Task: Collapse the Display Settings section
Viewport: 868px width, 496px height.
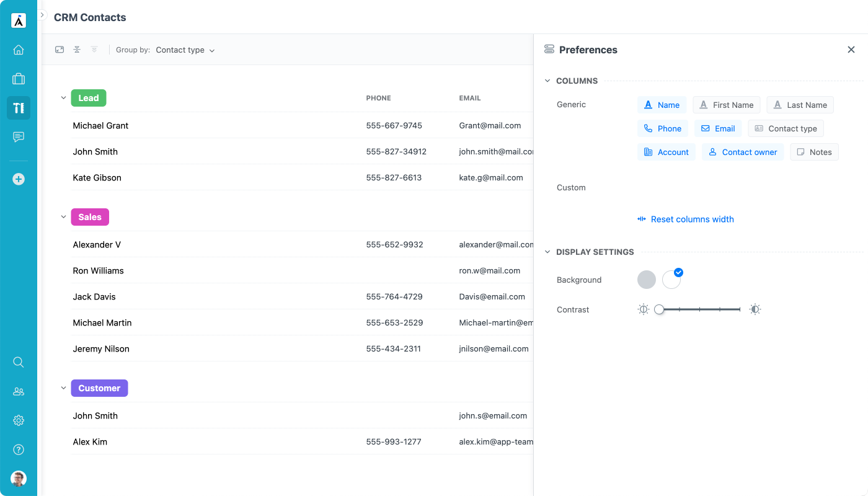Action: [x=547, y=252]
